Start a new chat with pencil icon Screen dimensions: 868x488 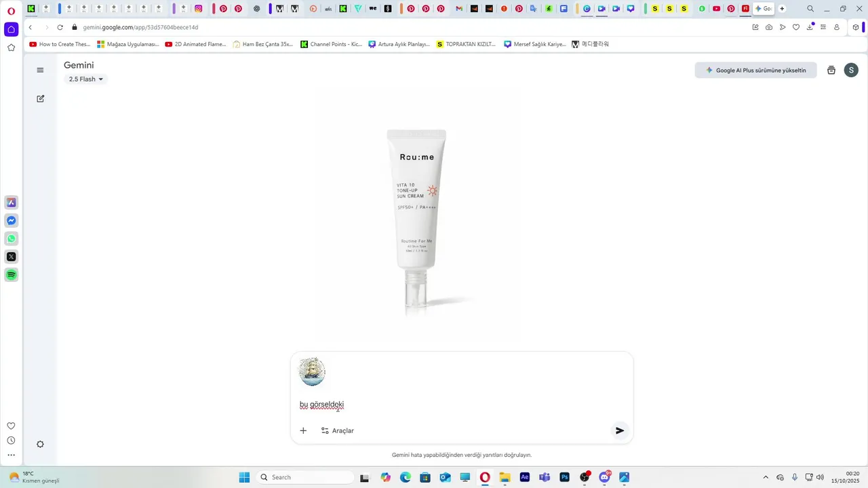click(x=40, y=98)
